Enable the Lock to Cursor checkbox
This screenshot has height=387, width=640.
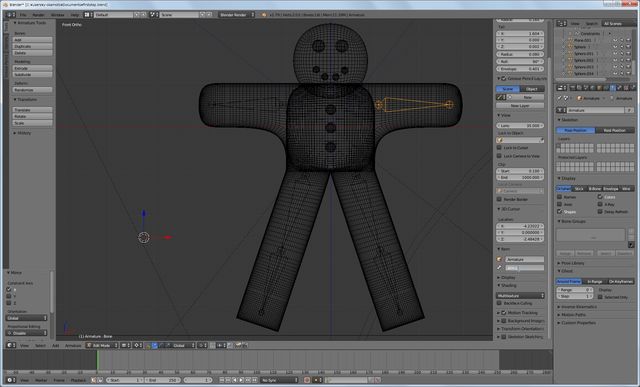coord(499,147)
